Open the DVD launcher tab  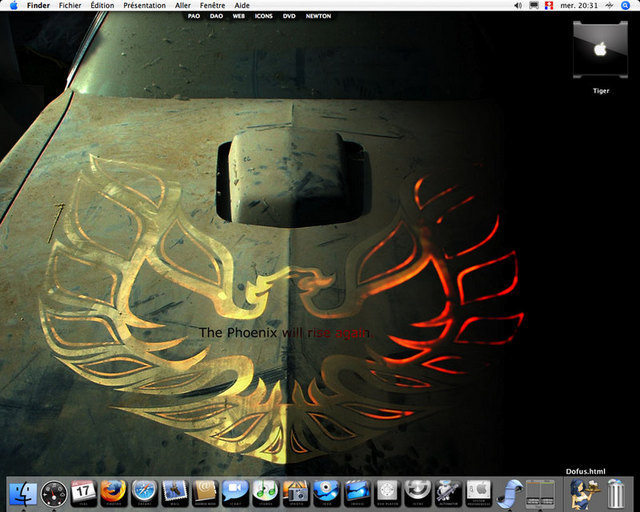[289, 16]
